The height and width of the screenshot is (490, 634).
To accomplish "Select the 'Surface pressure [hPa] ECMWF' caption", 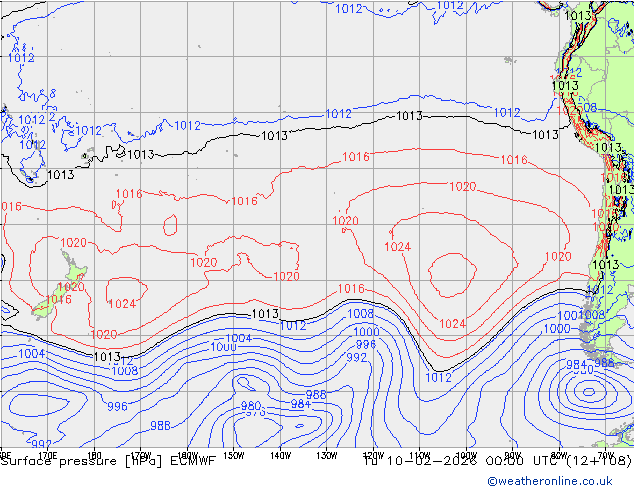I will coord(108,461).
